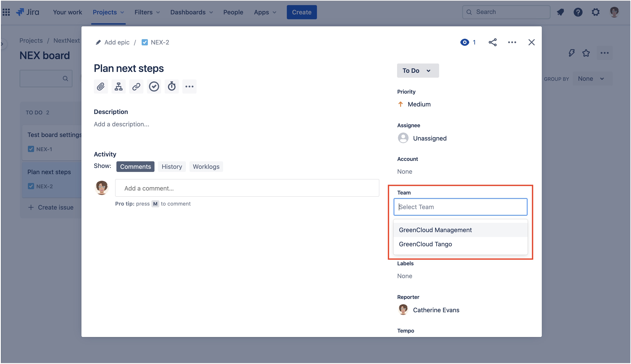
Task: Switch to the Worklogs activity tab
Action: 206,166
